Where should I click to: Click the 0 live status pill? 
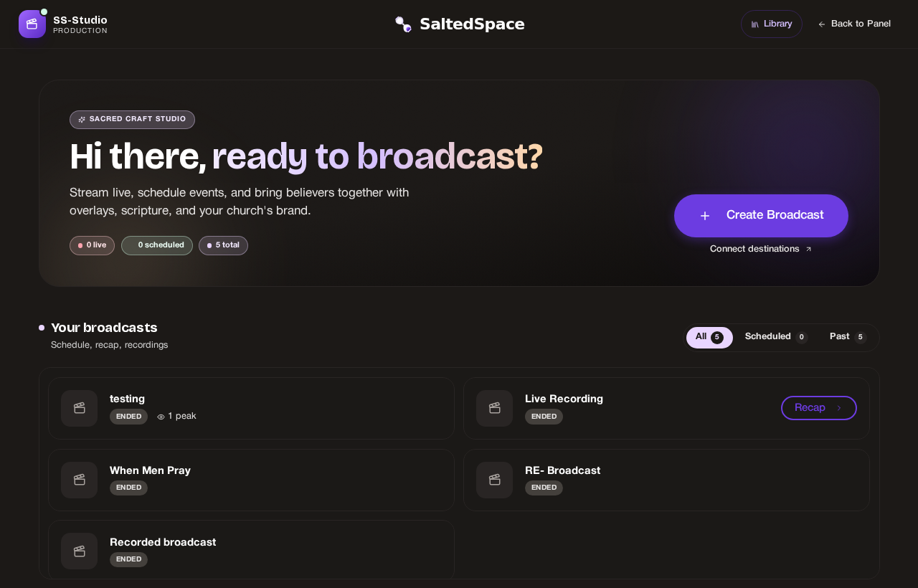[92, 246]
